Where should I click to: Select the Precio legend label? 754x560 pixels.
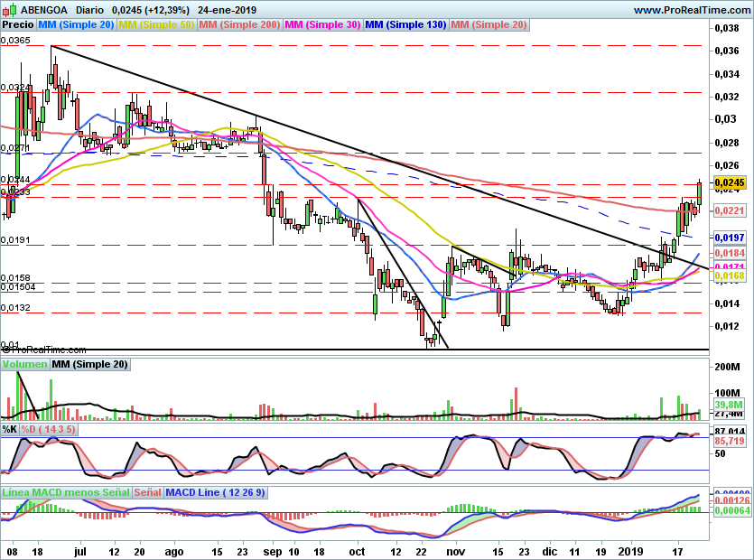pyautogui.click(x=19, y=24)
